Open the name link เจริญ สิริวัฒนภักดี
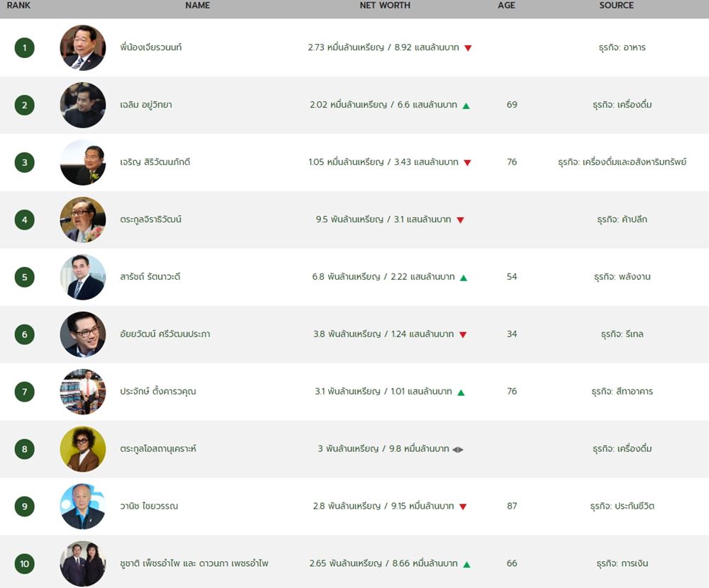This screenshot has width=709, height=588. [155, 162]
